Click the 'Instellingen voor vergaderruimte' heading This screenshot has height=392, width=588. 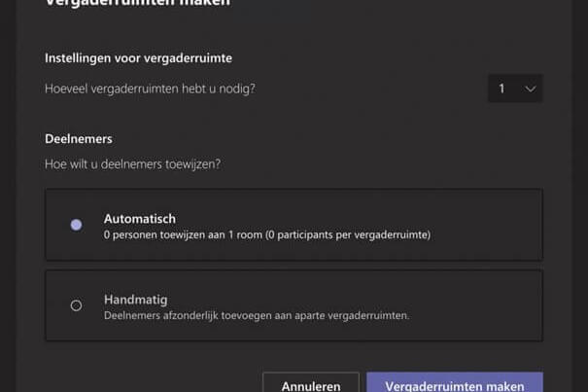click(138, 58)
